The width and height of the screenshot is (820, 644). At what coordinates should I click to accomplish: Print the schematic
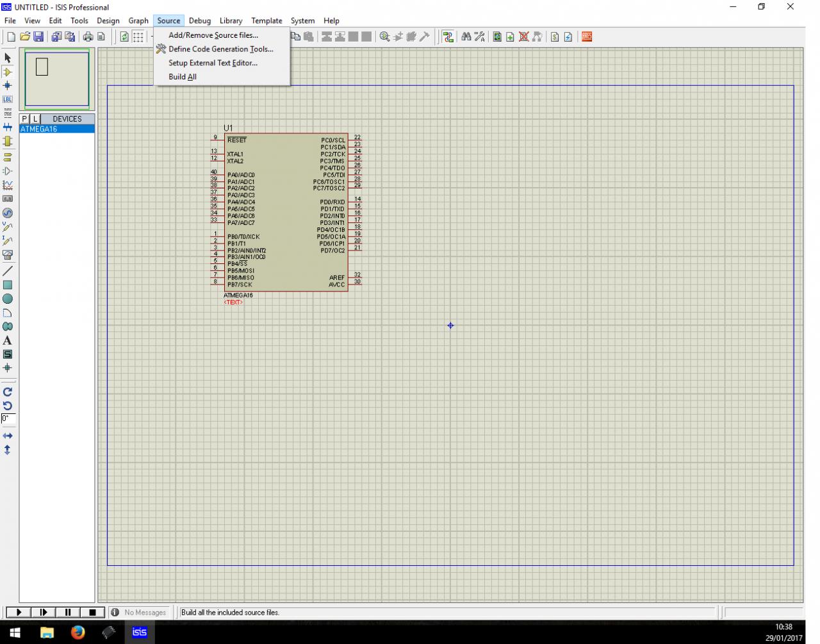(x=88, y=37)
